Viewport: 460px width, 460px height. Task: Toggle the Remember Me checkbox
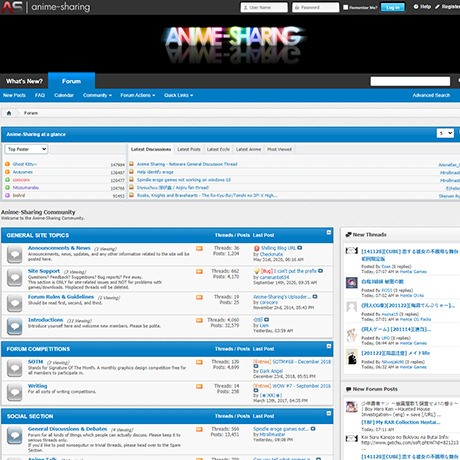tap(346, 7)
